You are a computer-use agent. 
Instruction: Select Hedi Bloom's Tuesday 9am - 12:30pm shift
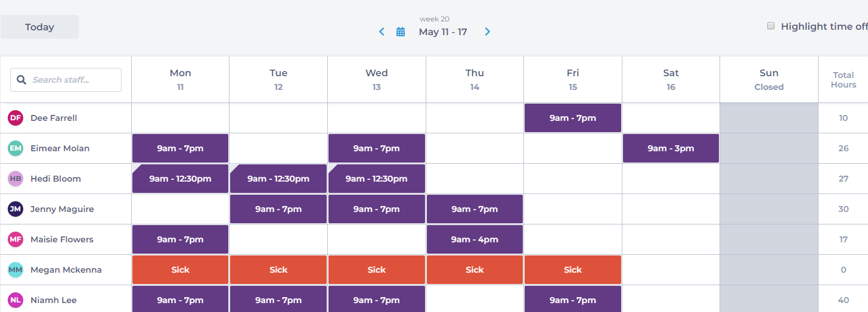[278, 179]
